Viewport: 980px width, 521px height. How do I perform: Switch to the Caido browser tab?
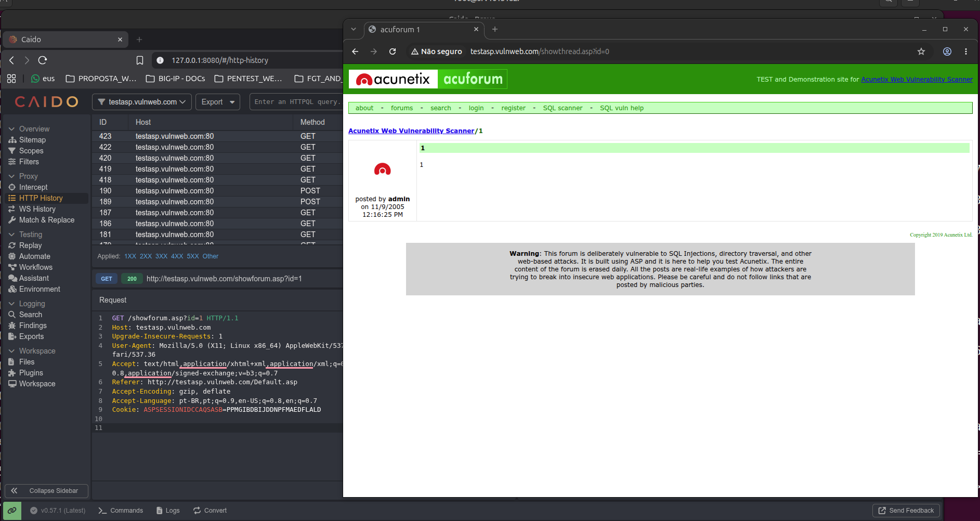[x=66, y=40]
